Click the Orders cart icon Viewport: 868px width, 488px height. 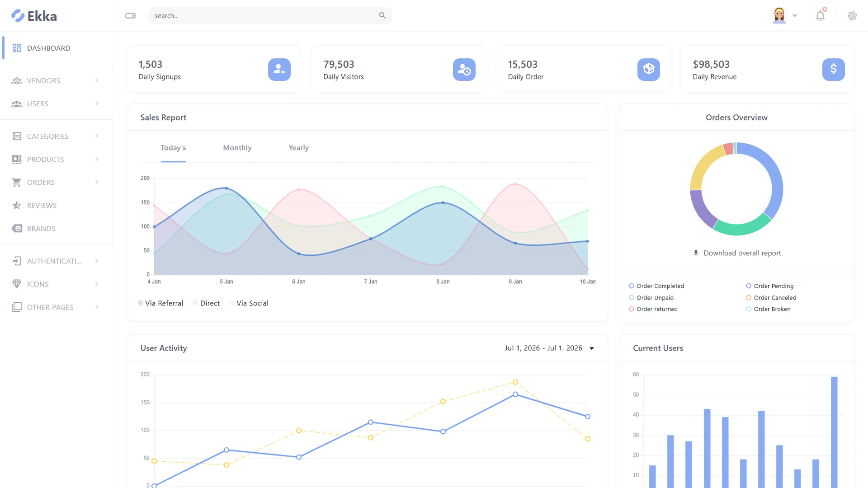pyautogui.click(x=17, y=182)
